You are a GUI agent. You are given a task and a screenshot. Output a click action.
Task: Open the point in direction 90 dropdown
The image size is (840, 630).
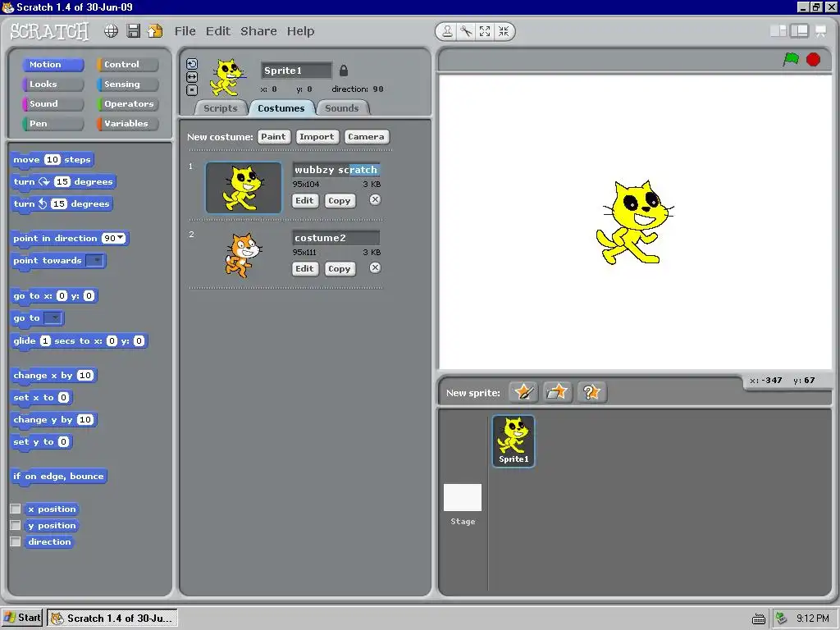tap(120, 238)
